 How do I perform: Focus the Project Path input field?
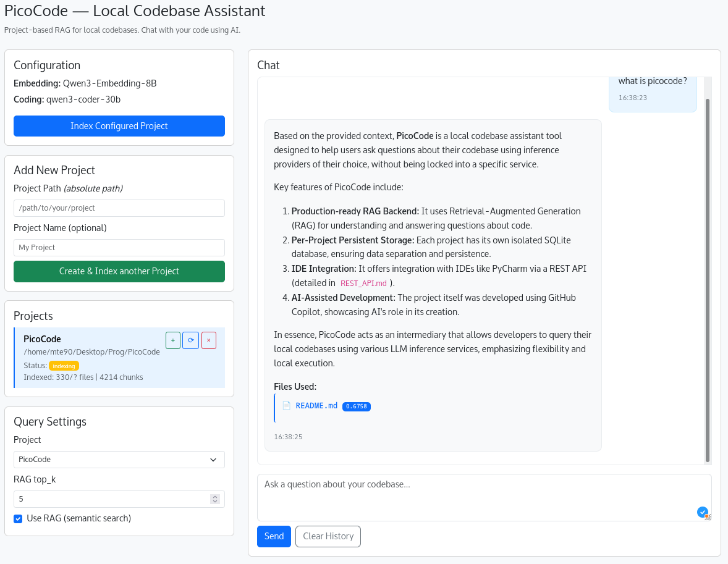tap(119, 208)
